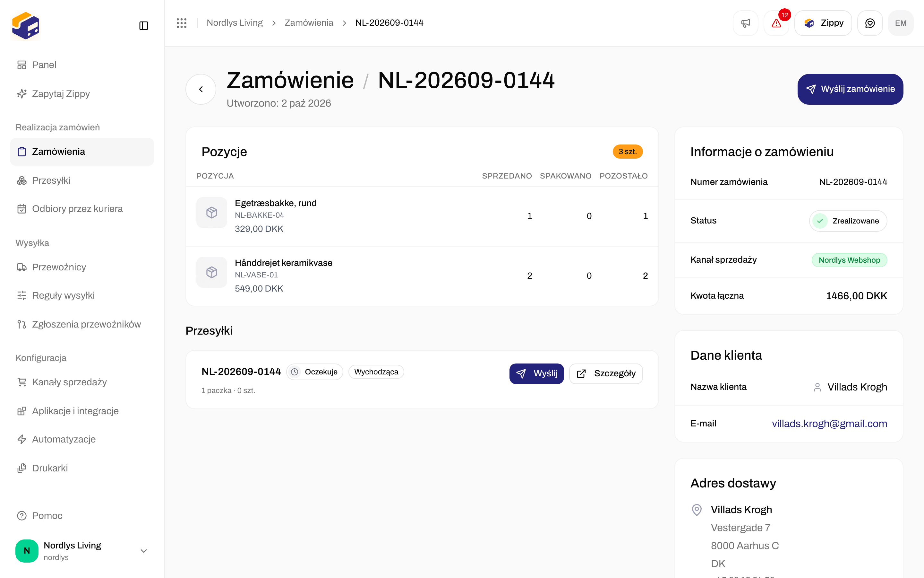This screenshot has width=924, height=578.
Task: Click the SPAKOWANO column header
Action: (566, 176)
